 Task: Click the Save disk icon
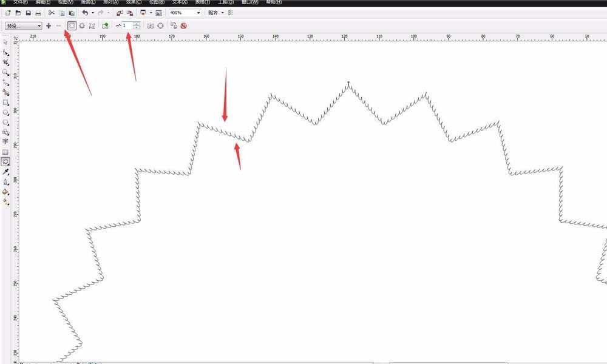click(x=29, y=13)
